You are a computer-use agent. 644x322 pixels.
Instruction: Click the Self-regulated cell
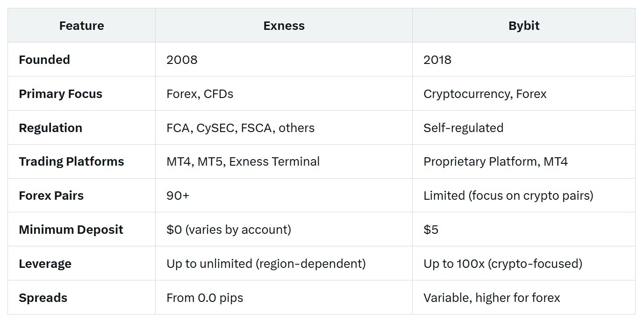pos(463,128)
